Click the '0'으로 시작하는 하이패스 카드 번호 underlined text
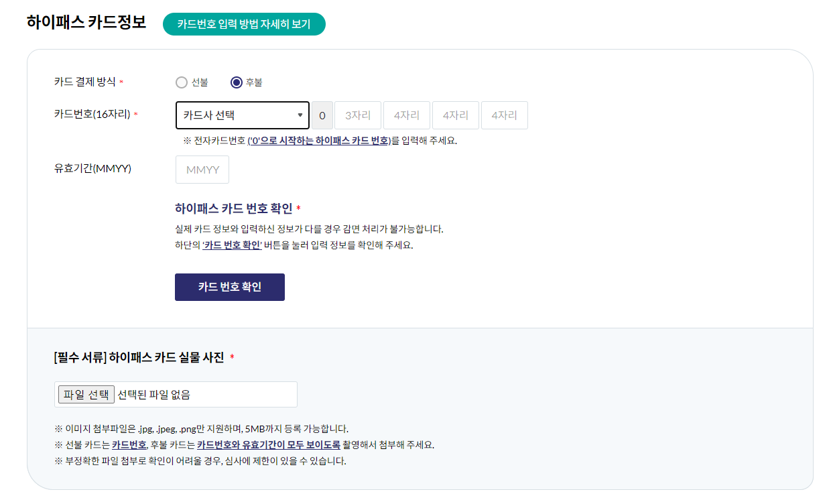The image size is (831, 504). [319, 141]
